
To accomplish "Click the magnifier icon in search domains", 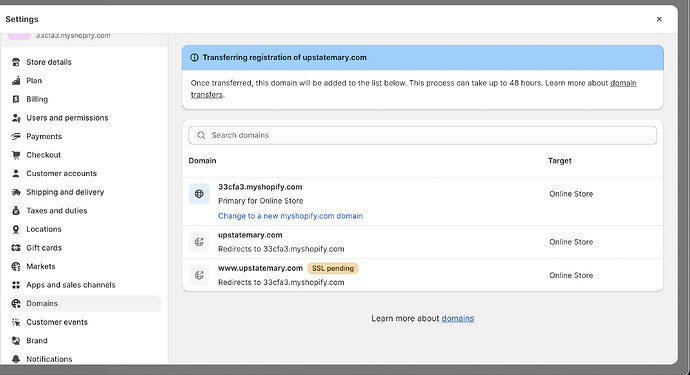I will pos(201,135).
